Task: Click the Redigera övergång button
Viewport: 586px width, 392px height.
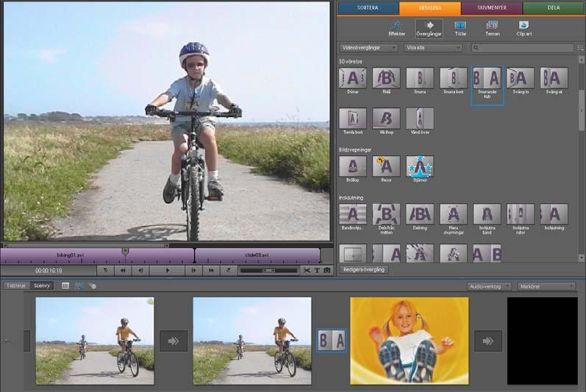Action: click(364, 269)
